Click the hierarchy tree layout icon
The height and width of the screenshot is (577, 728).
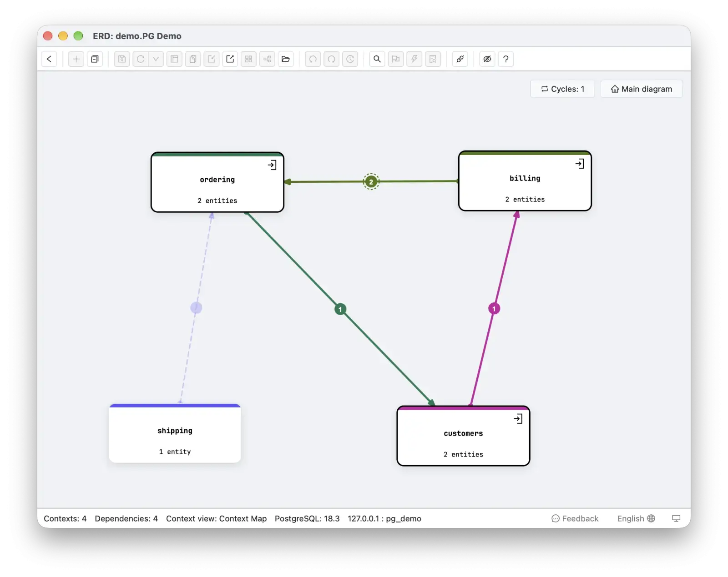pos(267,59)
